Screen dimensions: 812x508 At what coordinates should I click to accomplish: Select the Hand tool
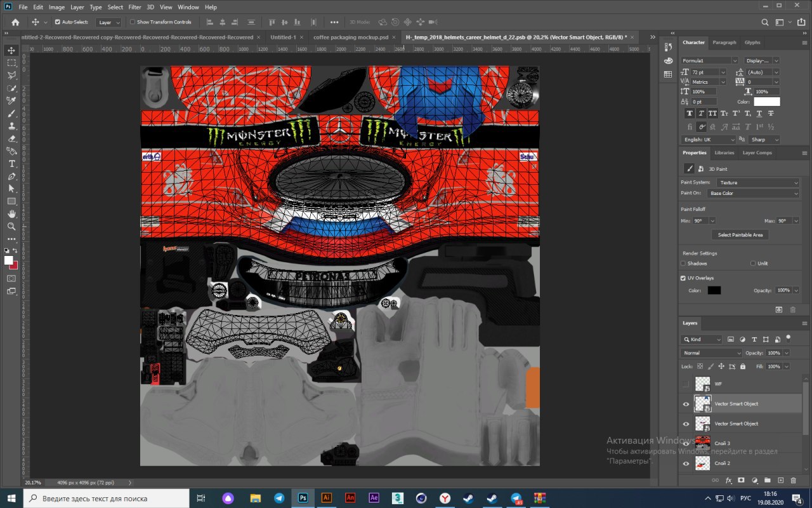click(x=11, y=213)
